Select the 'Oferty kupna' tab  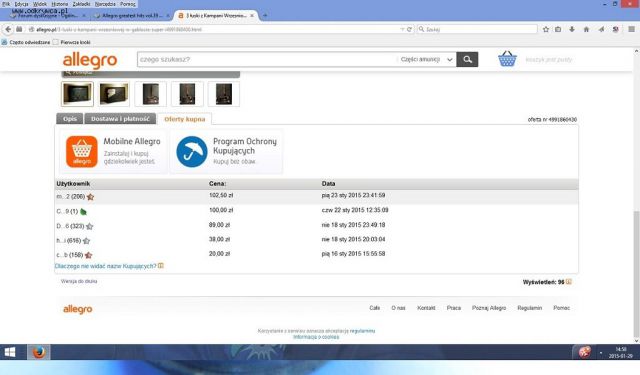tap(184, 119)
